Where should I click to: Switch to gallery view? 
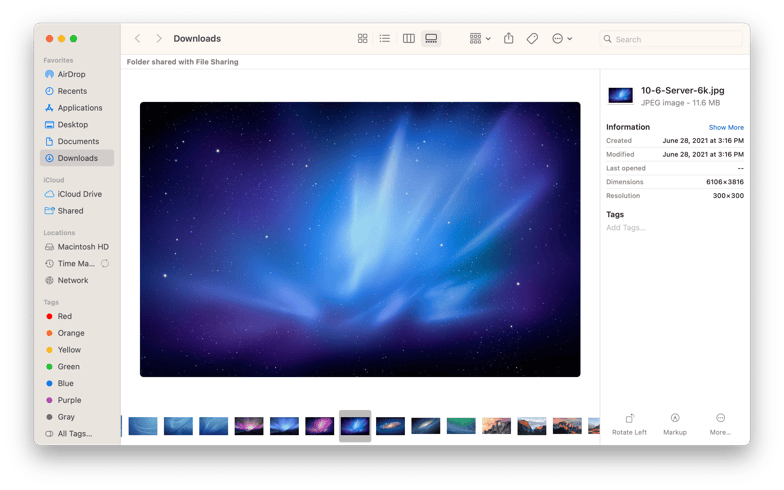(x=431, y=38)
